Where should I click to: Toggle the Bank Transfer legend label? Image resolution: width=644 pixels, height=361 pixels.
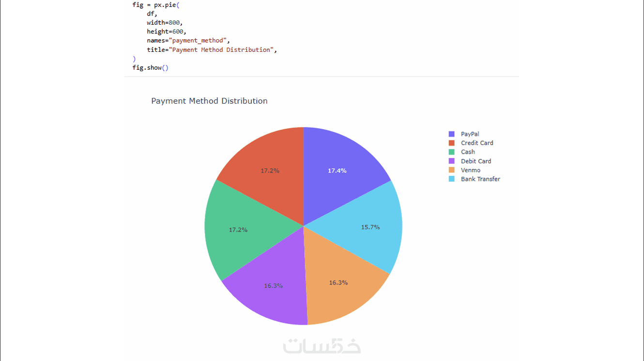[x=480, y=179]
